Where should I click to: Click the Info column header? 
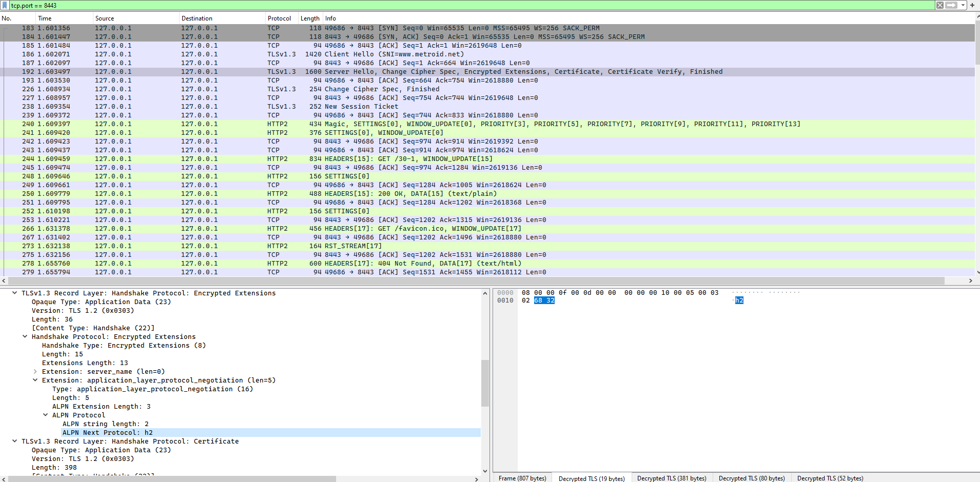649,18
